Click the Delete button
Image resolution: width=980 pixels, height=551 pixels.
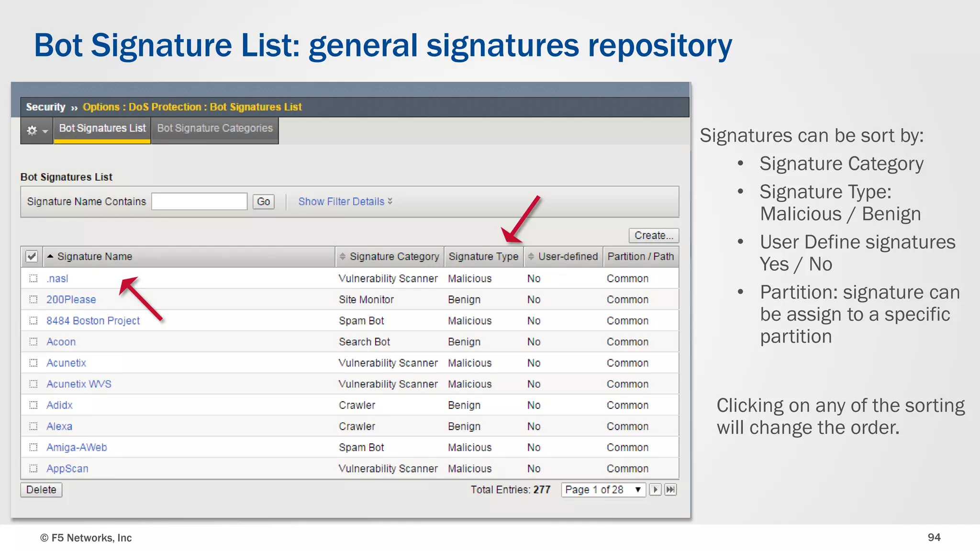click(41, 490)
